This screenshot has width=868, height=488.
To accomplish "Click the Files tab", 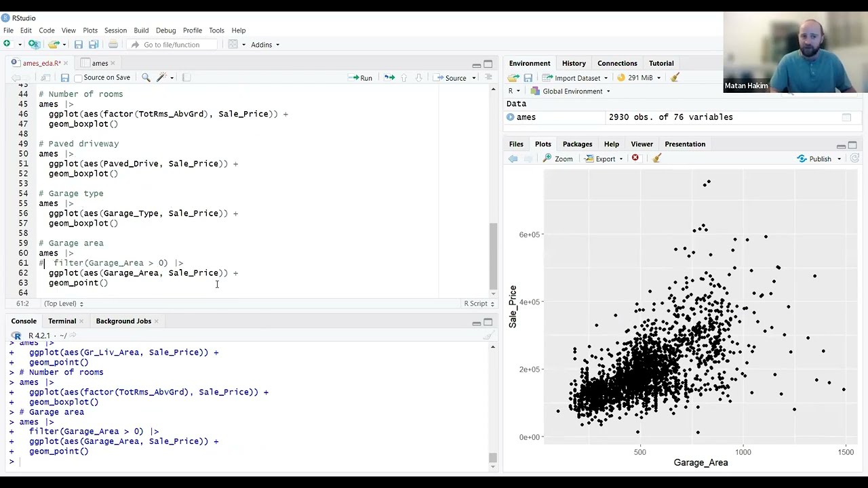I will pos(516,144).
